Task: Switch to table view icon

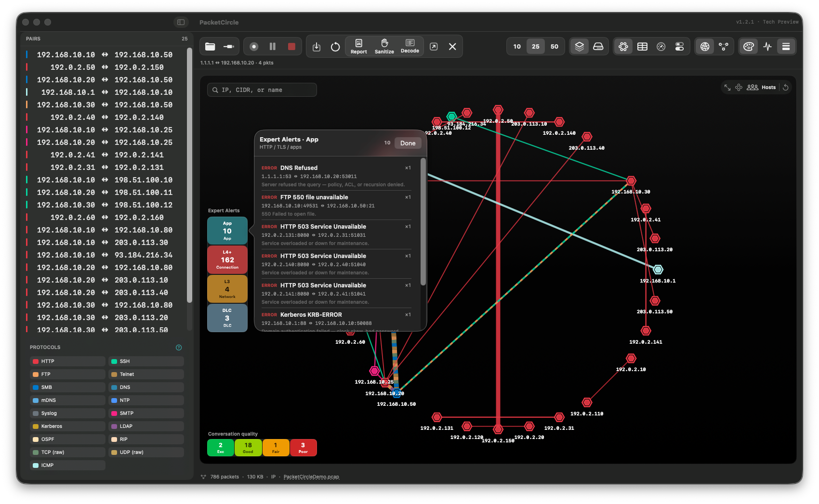Action: click(x=642, y=47)
